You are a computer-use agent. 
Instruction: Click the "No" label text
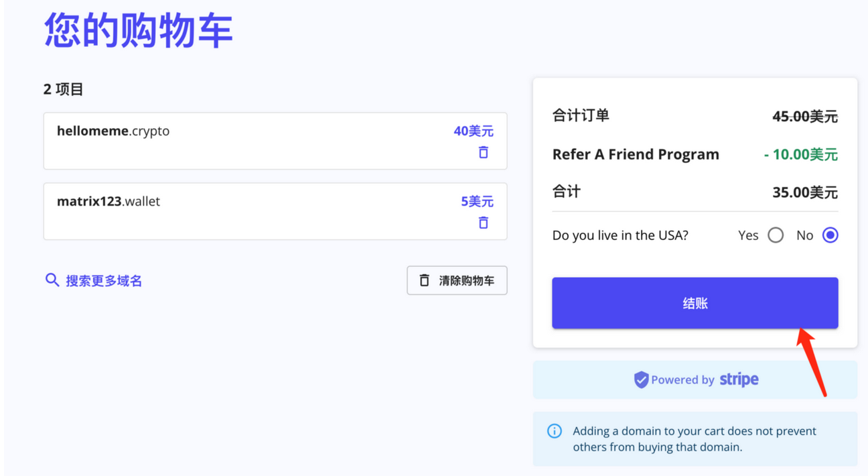click(804, 235)
